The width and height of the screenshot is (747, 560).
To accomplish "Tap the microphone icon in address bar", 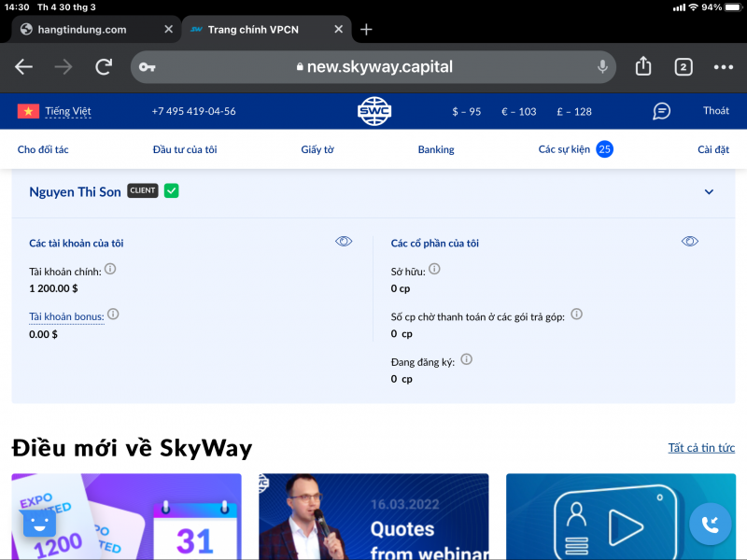I will (x=602, y=66).
